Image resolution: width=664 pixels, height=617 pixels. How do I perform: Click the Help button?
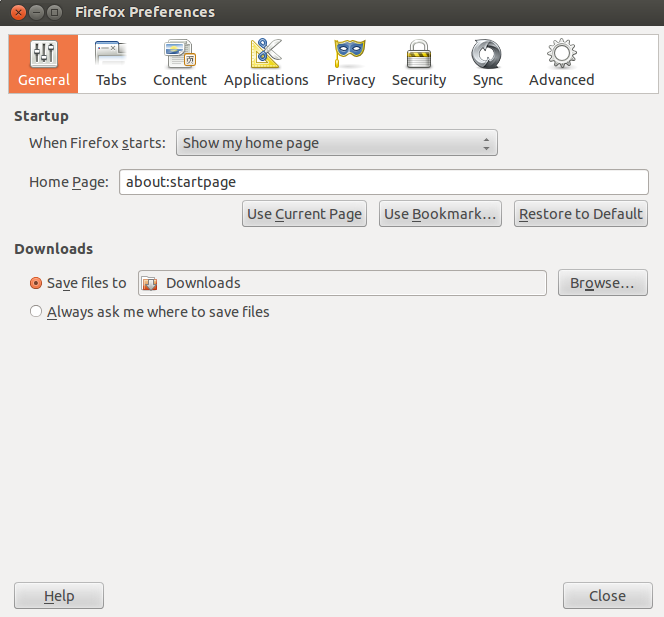pos(59,595)
